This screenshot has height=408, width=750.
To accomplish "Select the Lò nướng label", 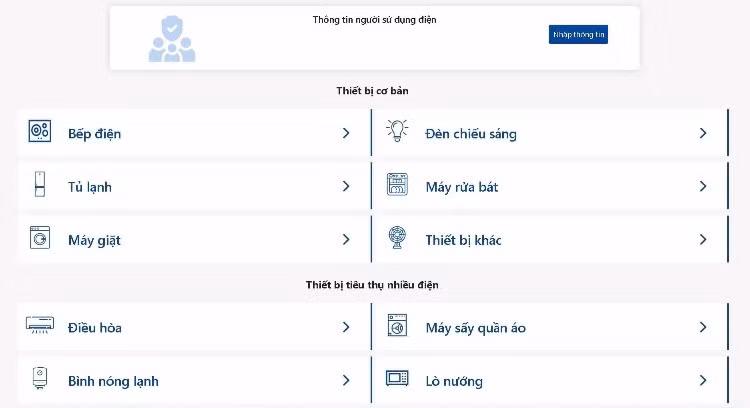I will pos(454,381).
